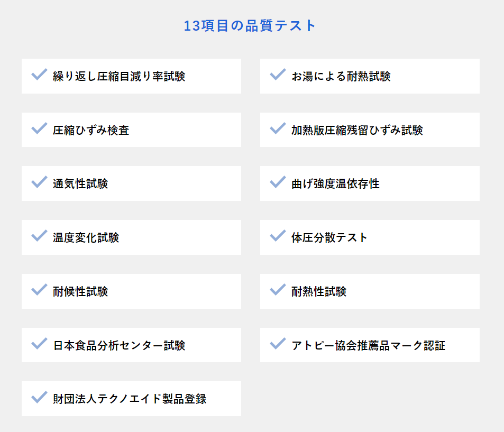Select the checkmark beside 通気性試験
The image size is (504, 432).
[x=40, y=182]
